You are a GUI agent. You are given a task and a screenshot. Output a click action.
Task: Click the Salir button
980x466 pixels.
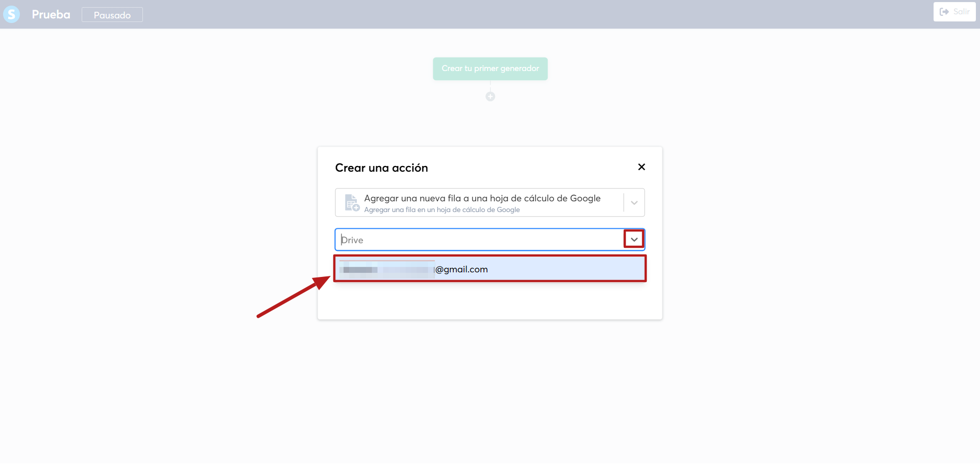(x=954, y=12)
